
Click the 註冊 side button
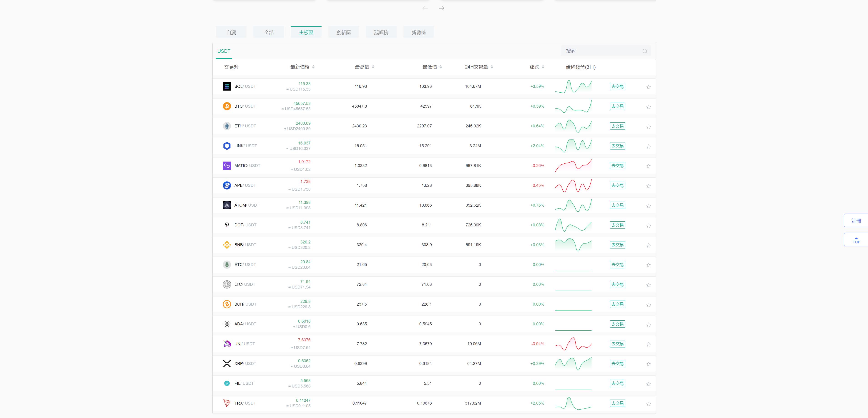coord(856,221)
